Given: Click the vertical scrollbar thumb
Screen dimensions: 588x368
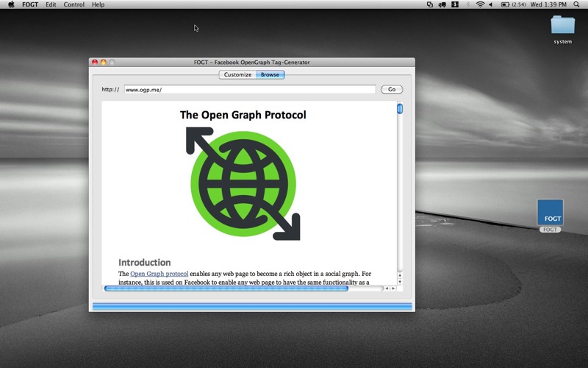Looking at the screenshot, I should (x=400, y=109).
